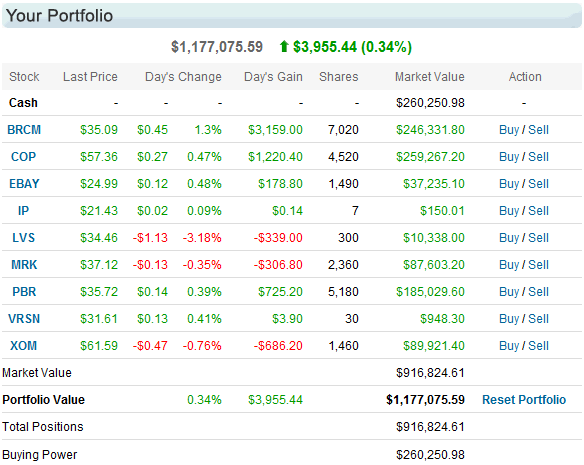Select PBR market value $185,029.60
Screen dimensions: 584x465
(x=430, y=292)
